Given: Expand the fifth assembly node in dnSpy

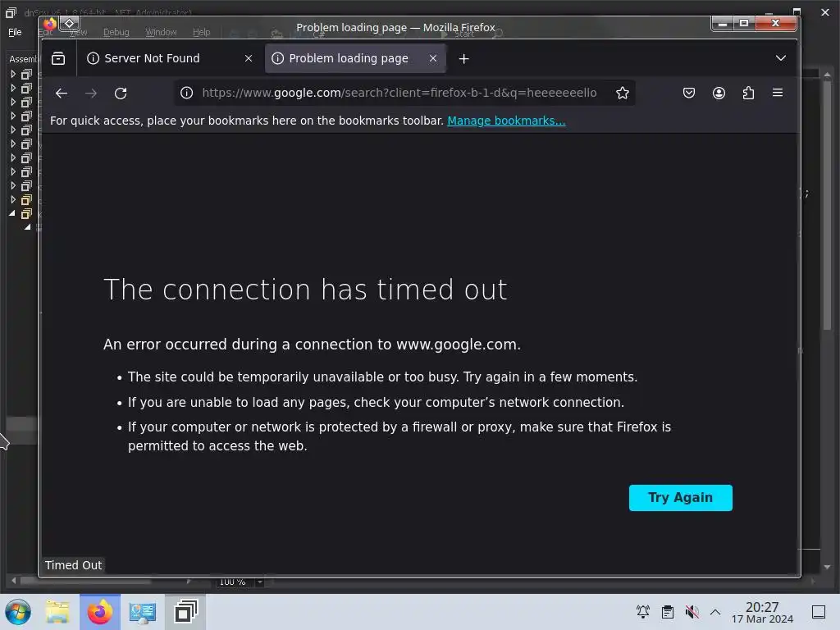Looking at the screenshot, I should [x=13, y=130].
